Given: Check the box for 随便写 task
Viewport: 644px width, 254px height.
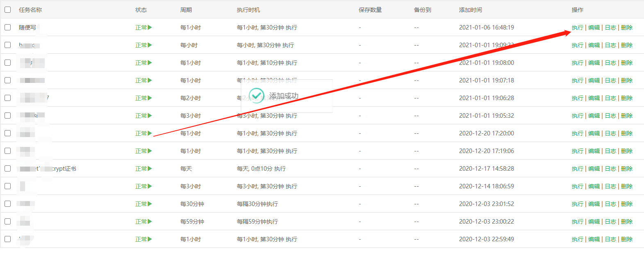Looking at the screenshot, I should pos(8,27).
